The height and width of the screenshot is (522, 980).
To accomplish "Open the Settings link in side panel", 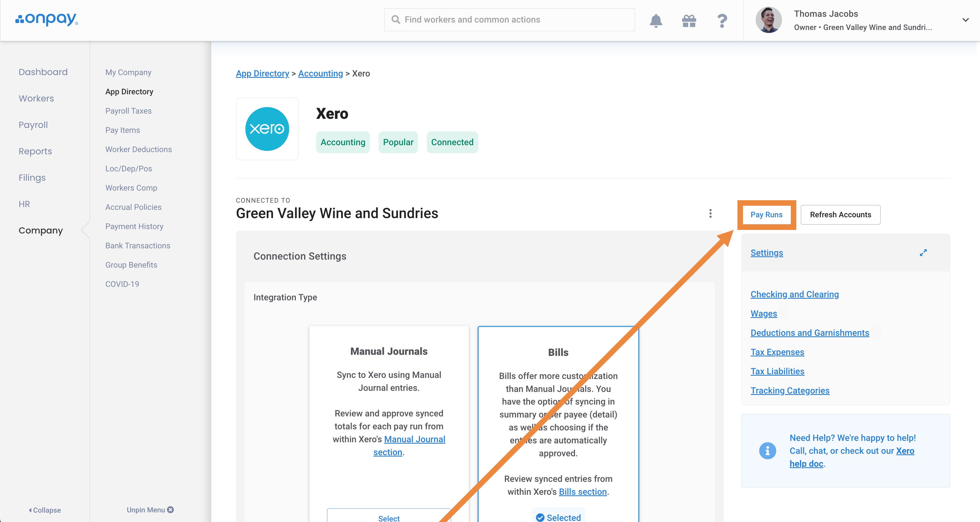I will (x=767, y=253).
